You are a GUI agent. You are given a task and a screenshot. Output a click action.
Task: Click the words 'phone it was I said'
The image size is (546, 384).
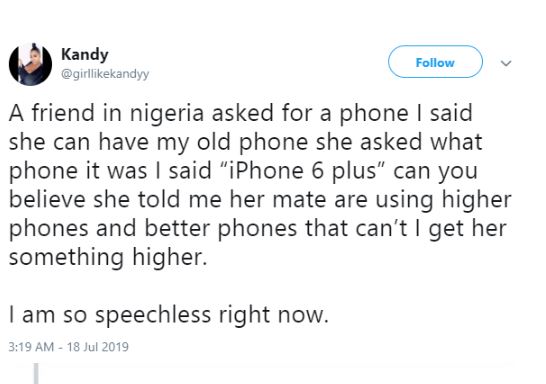pos(110,171)
